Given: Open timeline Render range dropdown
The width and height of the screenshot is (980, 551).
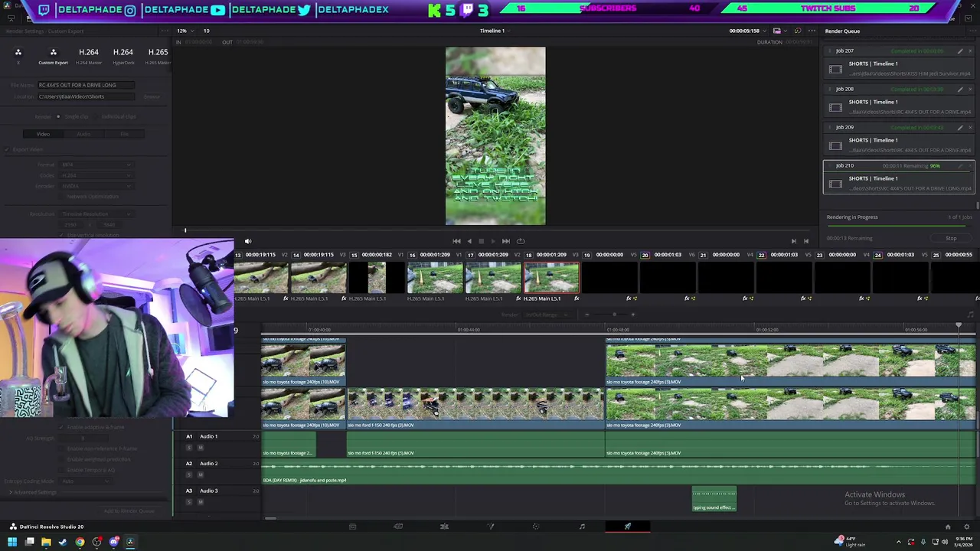Looking at the screenshot, I should [547, 315].
